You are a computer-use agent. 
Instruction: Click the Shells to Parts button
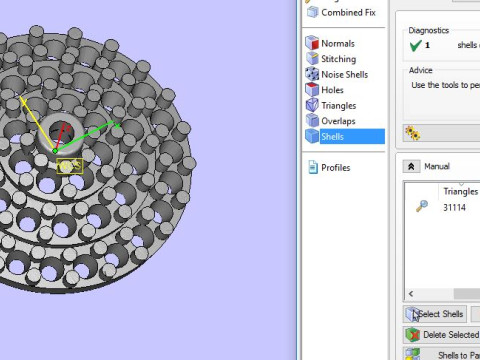[442, 354]
